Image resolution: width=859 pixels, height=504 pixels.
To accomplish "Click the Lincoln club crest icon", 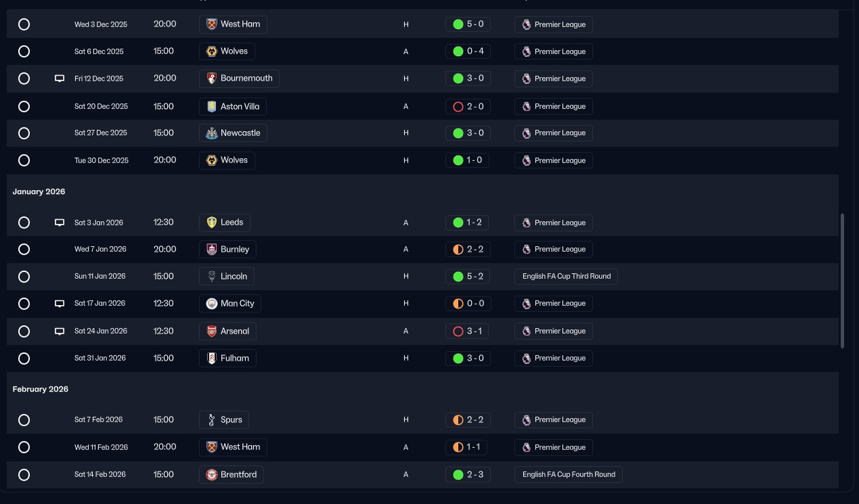I will (211, 276).
